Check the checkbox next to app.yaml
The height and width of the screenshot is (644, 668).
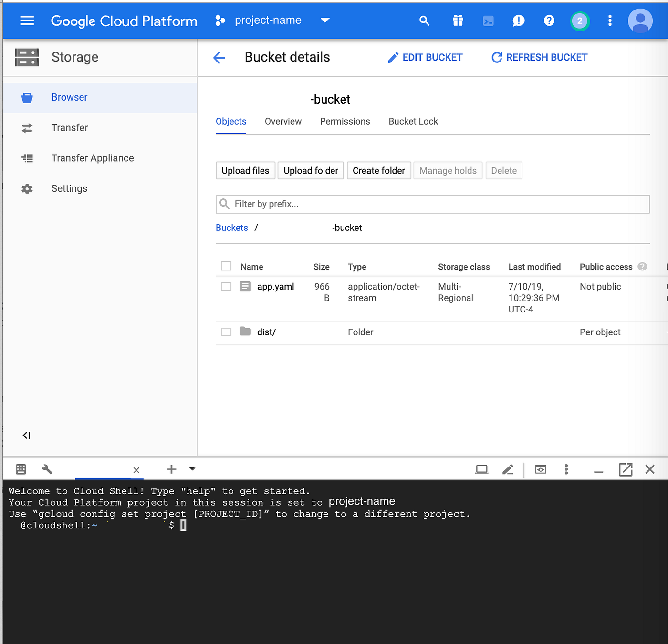(226, 286)
